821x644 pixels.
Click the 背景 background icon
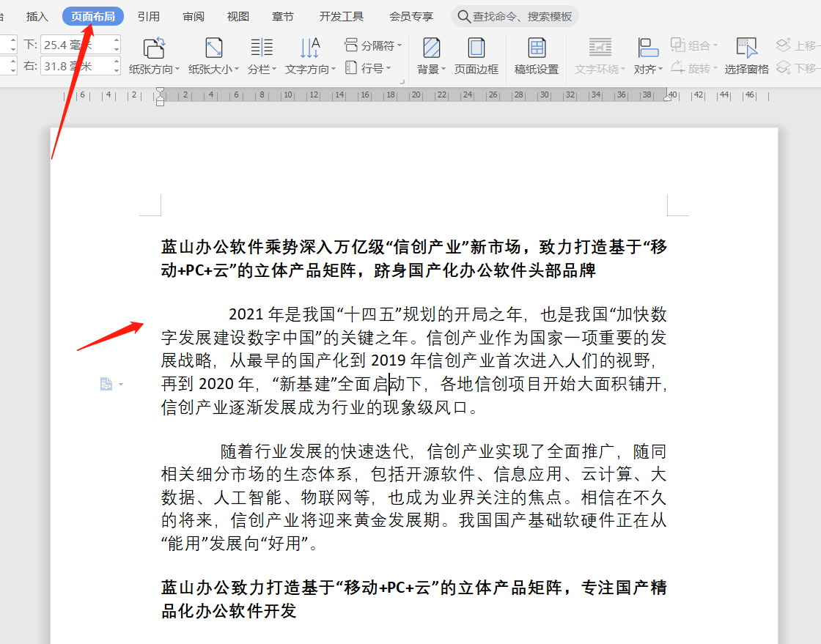point(432,48)
